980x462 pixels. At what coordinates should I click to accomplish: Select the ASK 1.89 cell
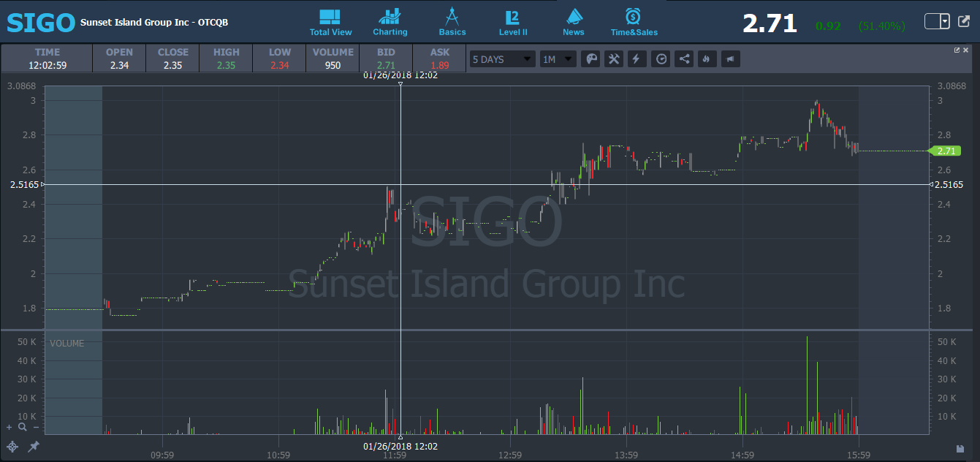click(x=440, y=58)
